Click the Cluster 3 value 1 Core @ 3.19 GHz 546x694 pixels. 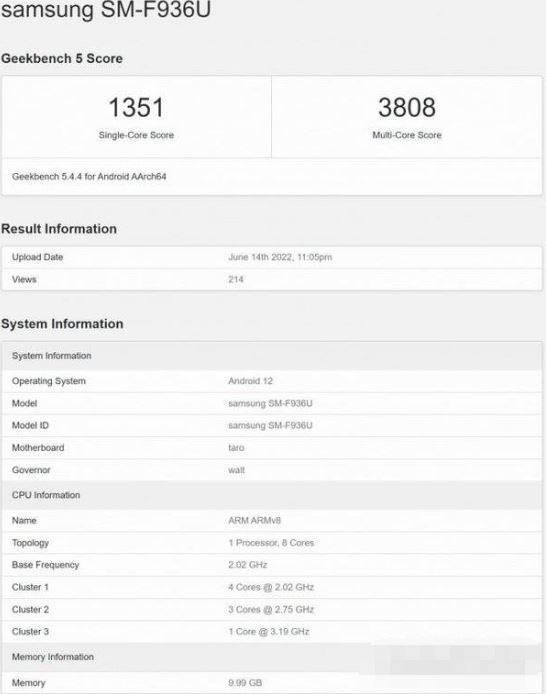pos(269,632)
